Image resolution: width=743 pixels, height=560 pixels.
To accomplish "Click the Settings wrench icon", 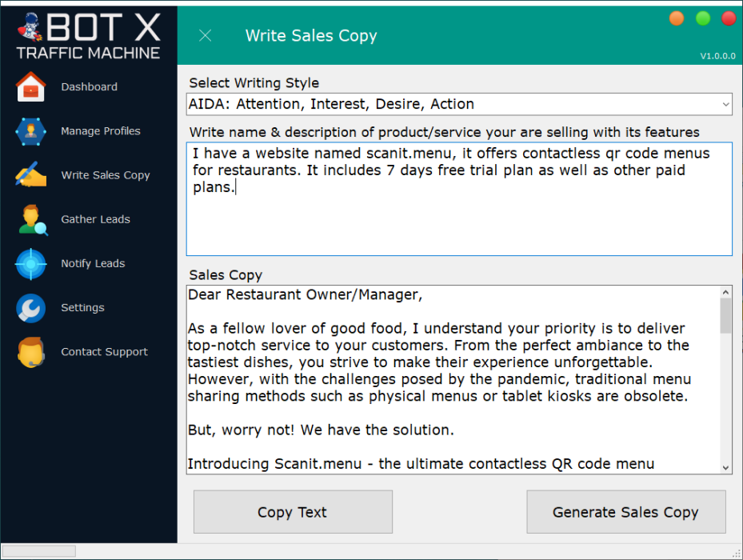I will click(31, 308).
